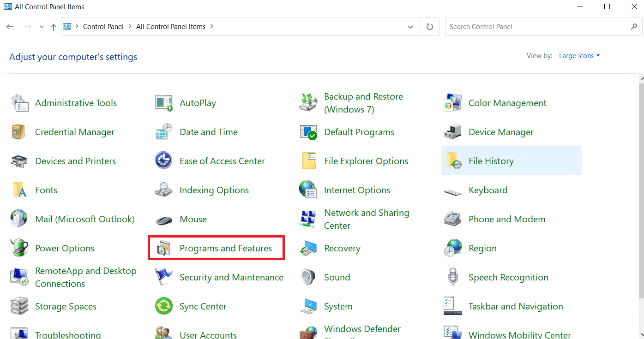Screen dimensions: 644x339
Task: Open the Network and Sharing Center icon
Action: [x=308, y=219]
